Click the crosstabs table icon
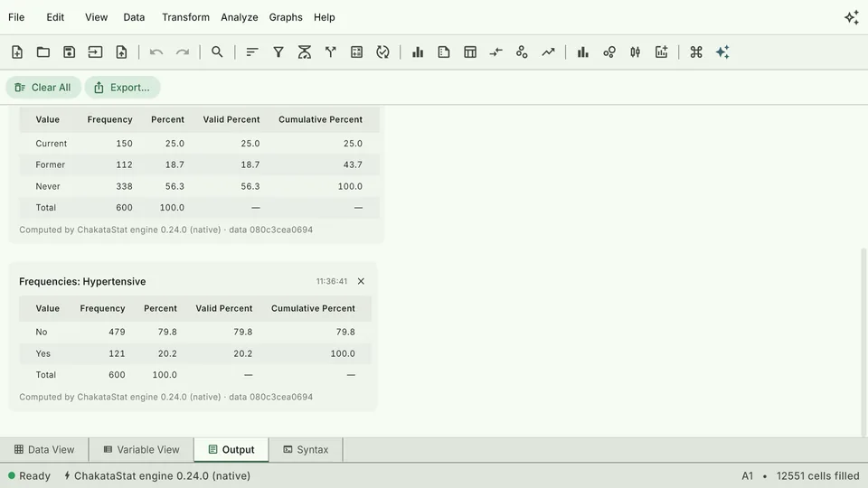868x488 pixels. click(470, 52)
